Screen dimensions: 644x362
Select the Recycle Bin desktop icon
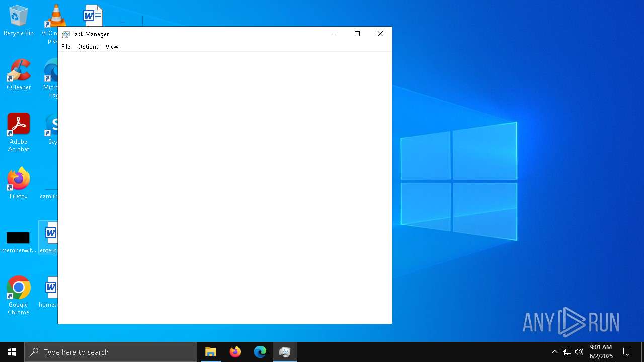[x=19, y=21]
